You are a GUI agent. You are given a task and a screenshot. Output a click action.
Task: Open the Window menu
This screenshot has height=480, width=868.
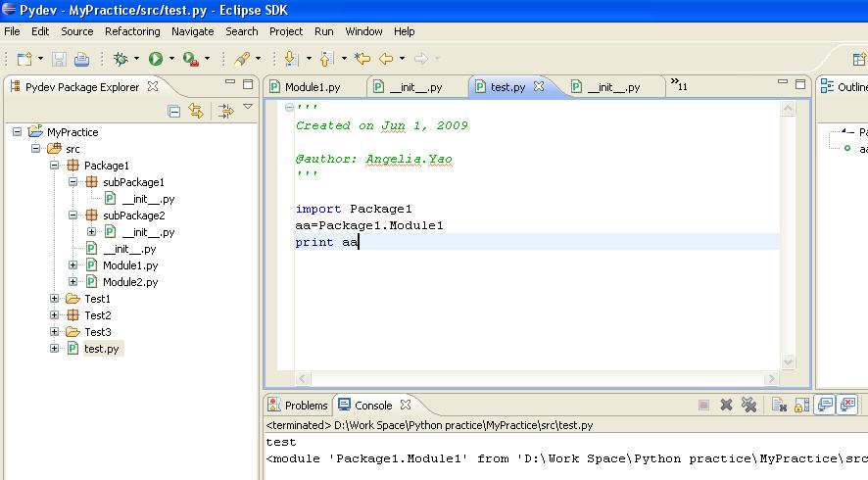pos(363,31)
